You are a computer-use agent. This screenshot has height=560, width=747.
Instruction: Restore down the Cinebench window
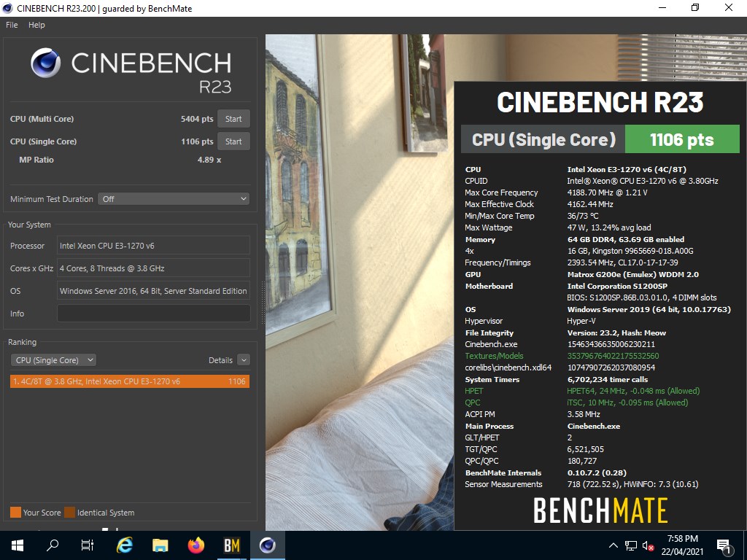click(x=695, y=7)
